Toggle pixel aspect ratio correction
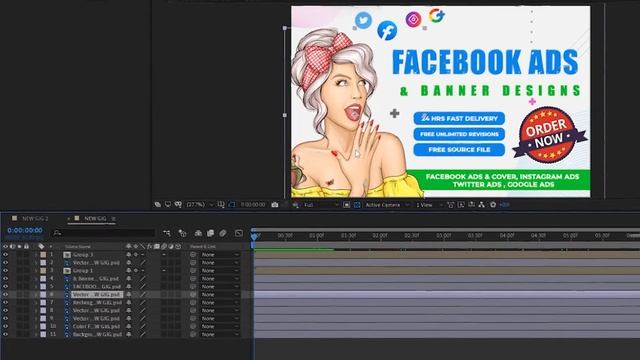640x360 pixels. [451, 204]
